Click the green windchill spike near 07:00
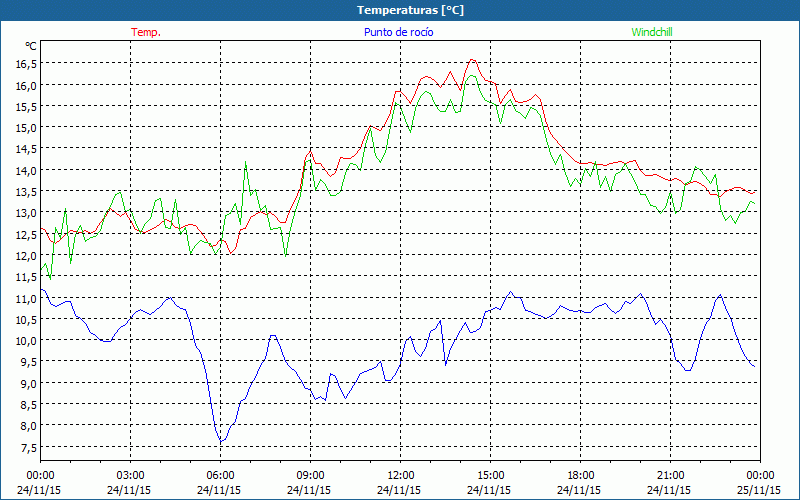800x500 pixels. (x=245, y=162)
